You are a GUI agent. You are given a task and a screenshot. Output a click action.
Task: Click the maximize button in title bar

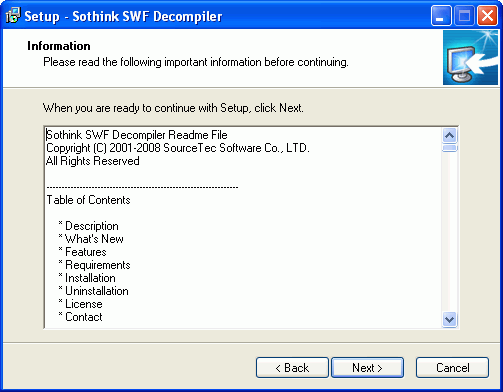[464, 16]
